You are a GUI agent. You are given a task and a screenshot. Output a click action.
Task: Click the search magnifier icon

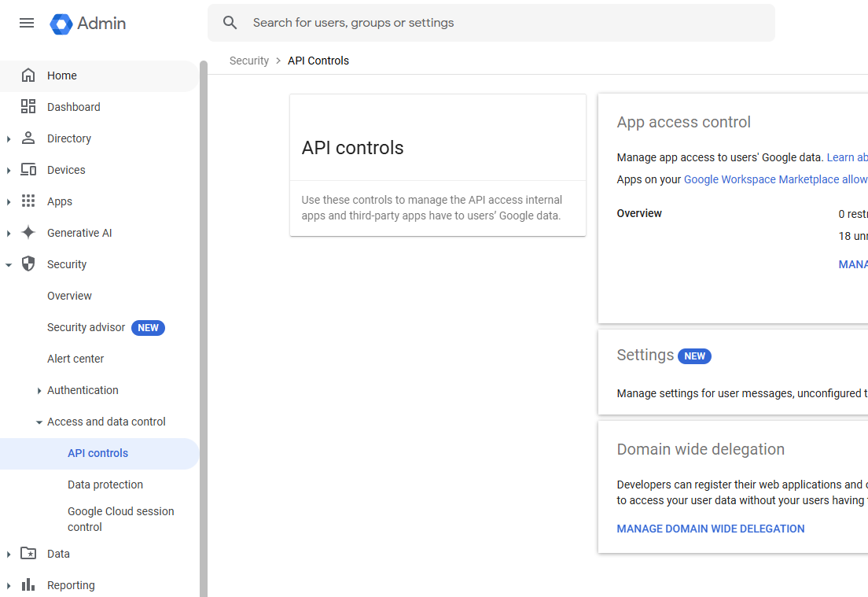[x=230, y=23]
